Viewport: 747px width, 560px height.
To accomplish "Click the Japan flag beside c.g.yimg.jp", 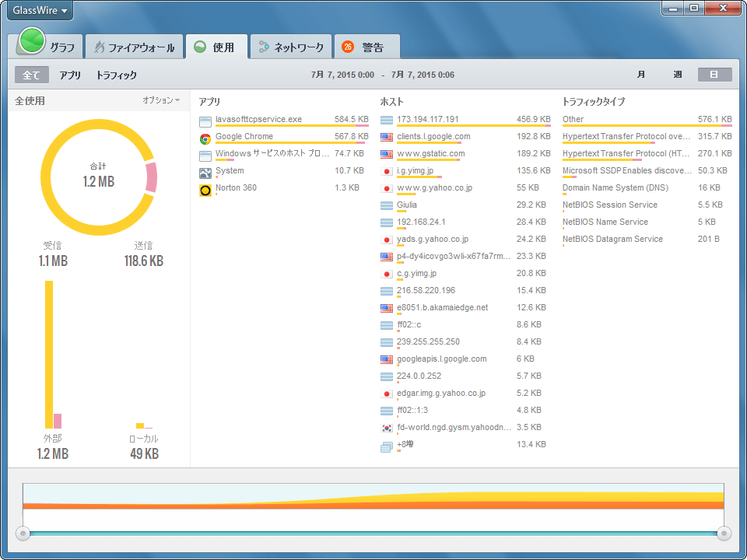I will click(x=387, y=275).
